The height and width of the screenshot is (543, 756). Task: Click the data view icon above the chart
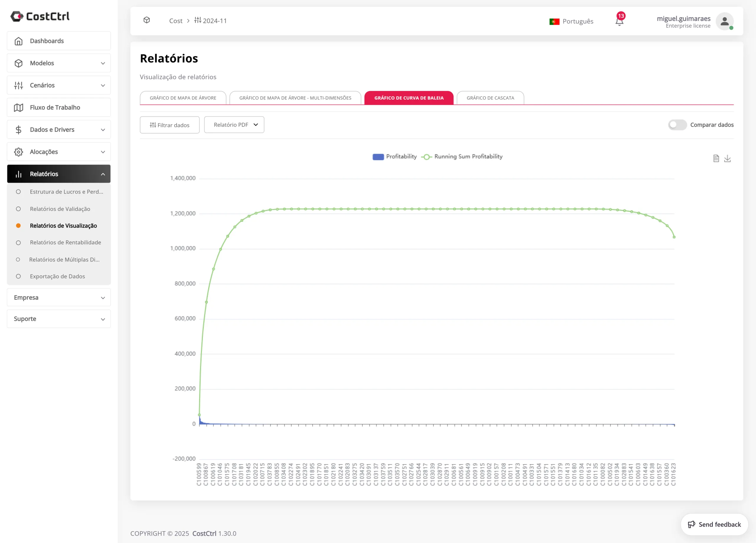[x=716, y=158]
